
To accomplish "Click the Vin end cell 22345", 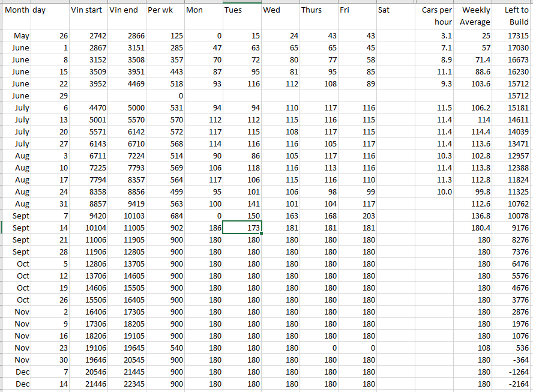I will [127, 384].
